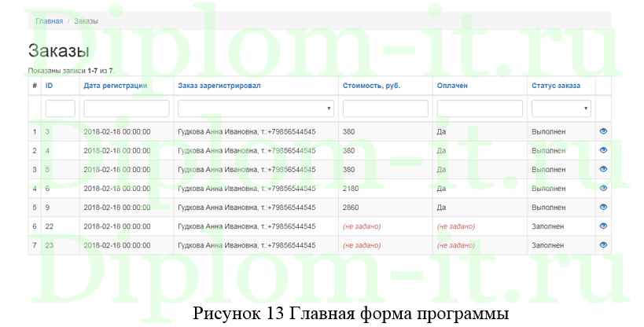View order ID 6 via eye icon

tap(603, 188)
